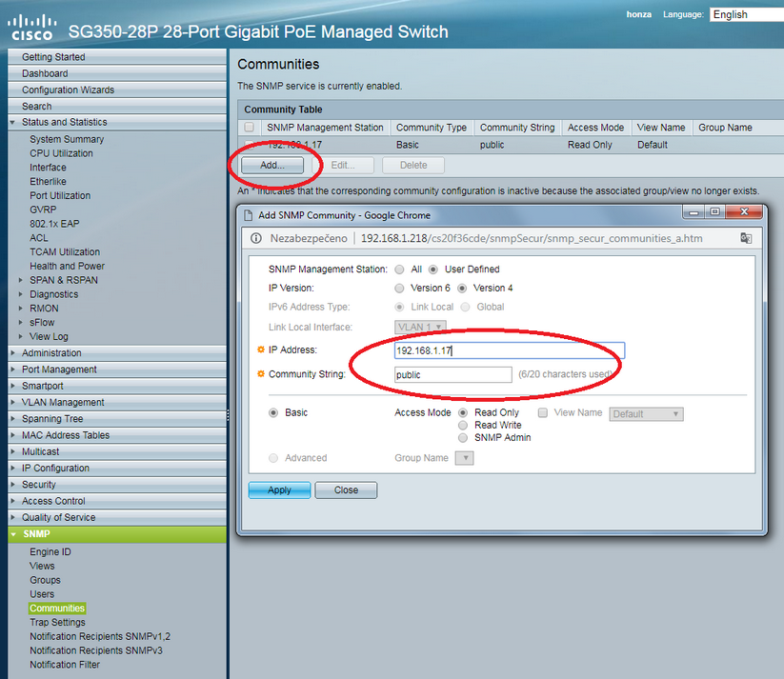Click the Close button in dialog
Image resolution: width=784 pixels, height=679 pixels.
[346, 490]
